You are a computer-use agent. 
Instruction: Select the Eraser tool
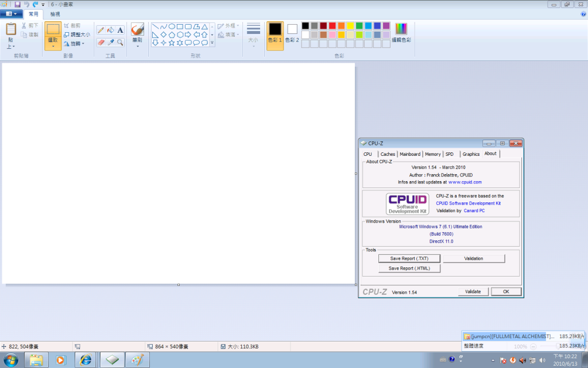100,43
